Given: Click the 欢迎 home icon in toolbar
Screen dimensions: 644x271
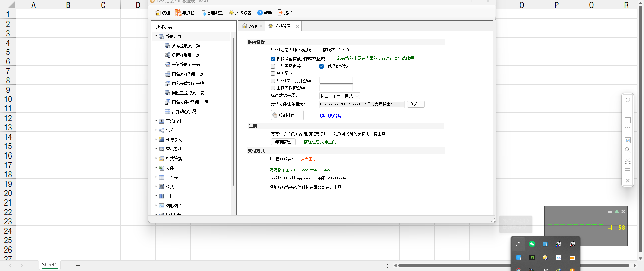Looking at the screenshot, I should pos(158,13).
